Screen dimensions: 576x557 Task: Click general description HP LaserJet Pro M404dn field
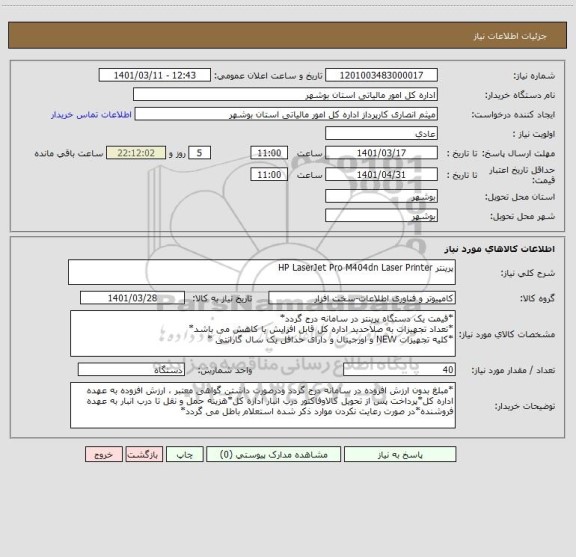click(262, 272)
